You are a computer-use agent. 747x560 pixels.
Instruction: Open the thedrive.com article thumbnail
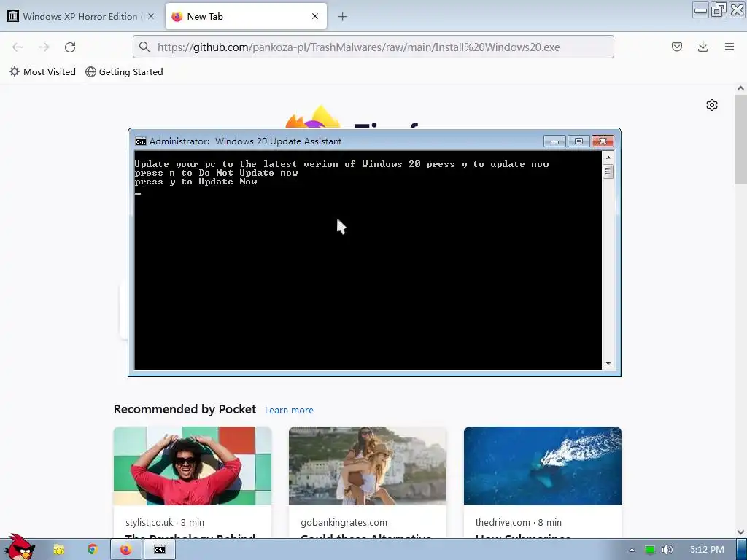[x=543, y=466]
